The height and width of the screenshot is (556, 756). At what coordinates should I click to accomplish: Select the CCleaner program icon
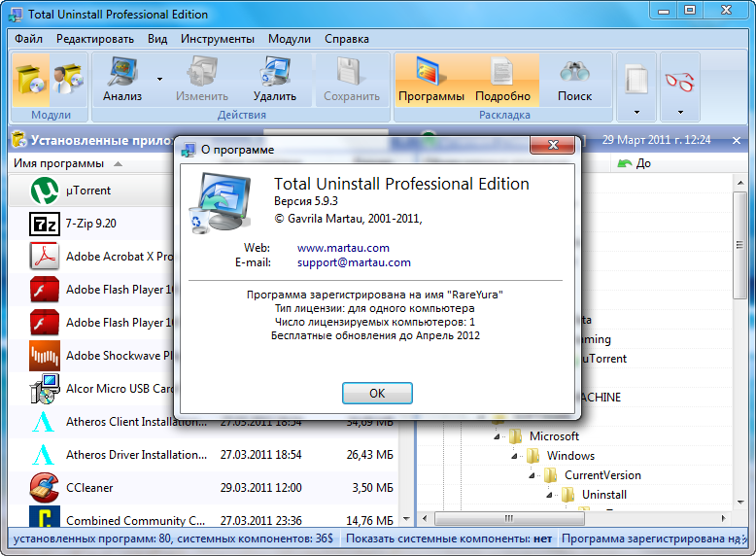[x=44, y=488]
